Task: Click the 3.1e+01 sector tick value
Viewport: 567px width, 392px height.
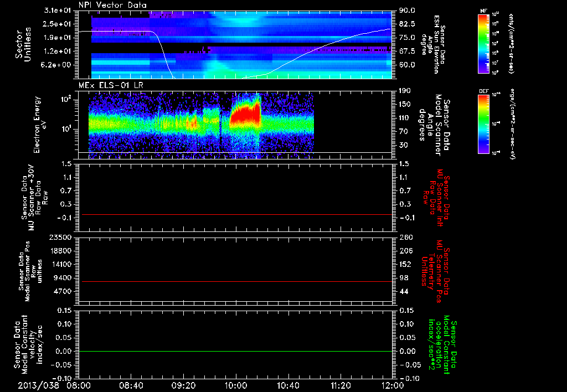Action: pos(58,11)
